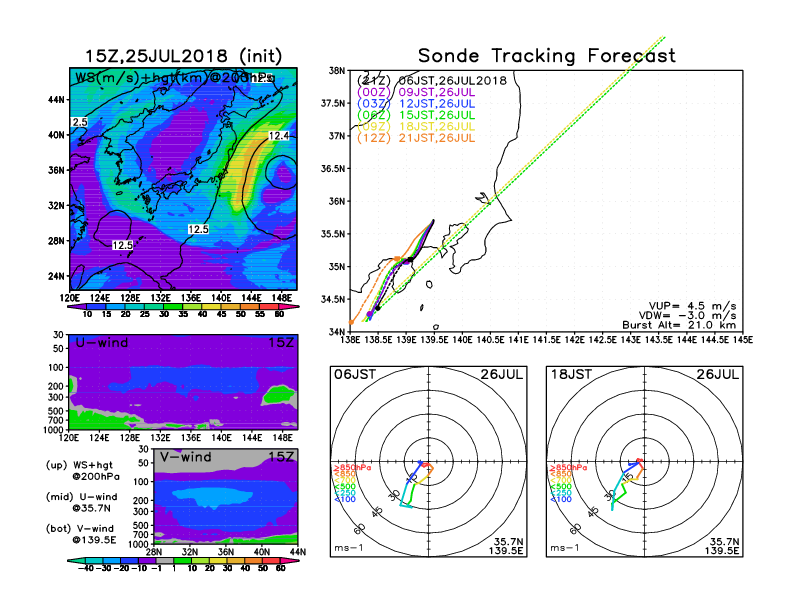Click the '24N' latitude label on the 200hPa map
792x612 pixels.
pyautogui.click(x=57, y=276)
